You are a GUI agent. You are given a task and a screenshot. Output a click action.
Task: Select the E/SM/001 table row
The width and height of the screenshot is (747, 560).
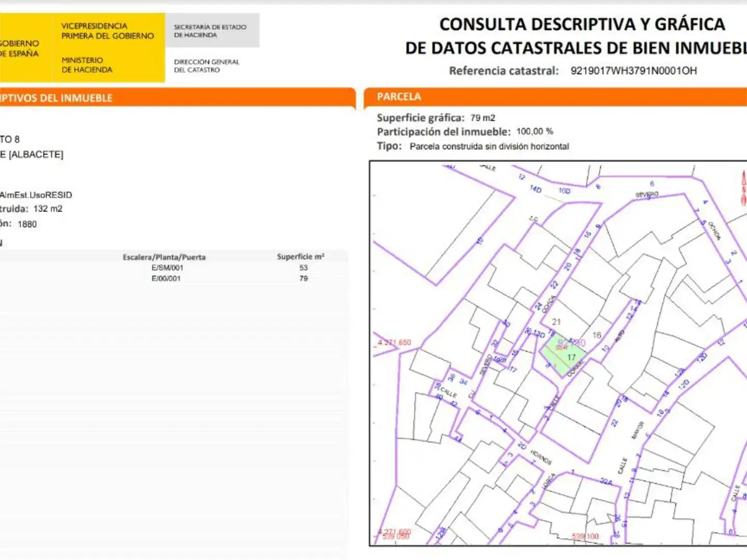pyautogui.click(x=174, y=268)
